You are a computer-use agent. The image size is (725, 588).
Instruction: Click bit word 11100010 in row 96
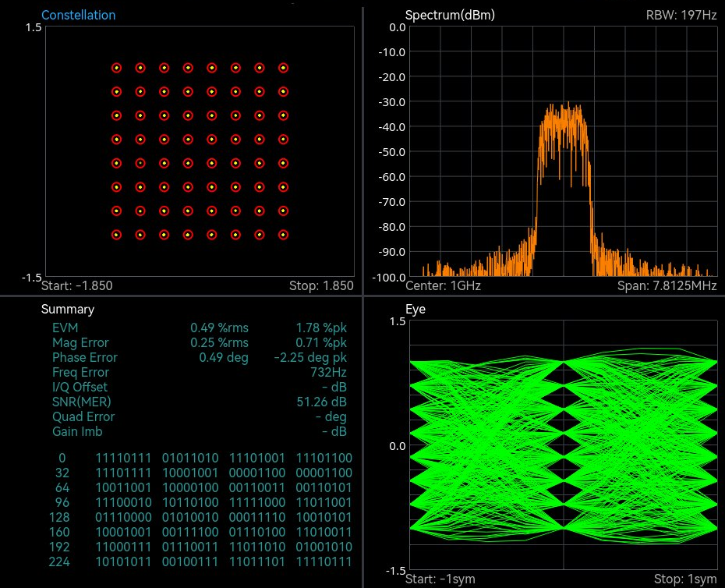click(123, 502)
